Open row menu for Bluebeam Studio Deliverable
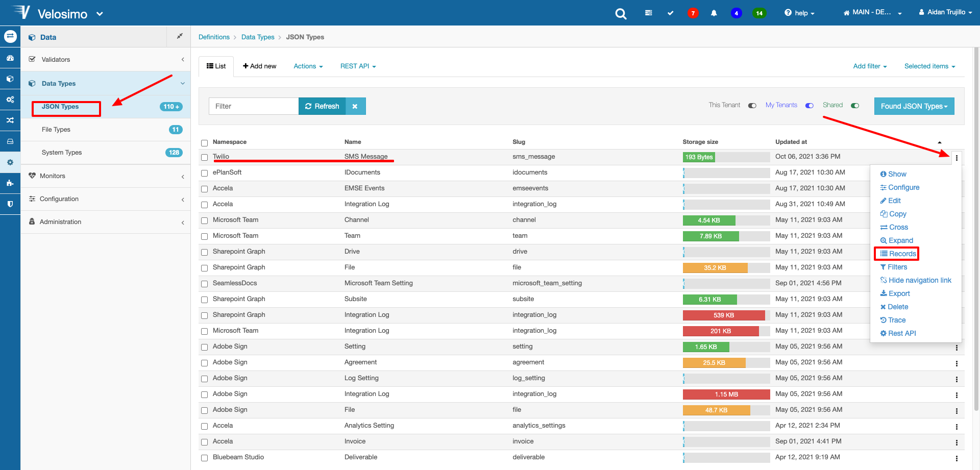 (x=957, y=458)
